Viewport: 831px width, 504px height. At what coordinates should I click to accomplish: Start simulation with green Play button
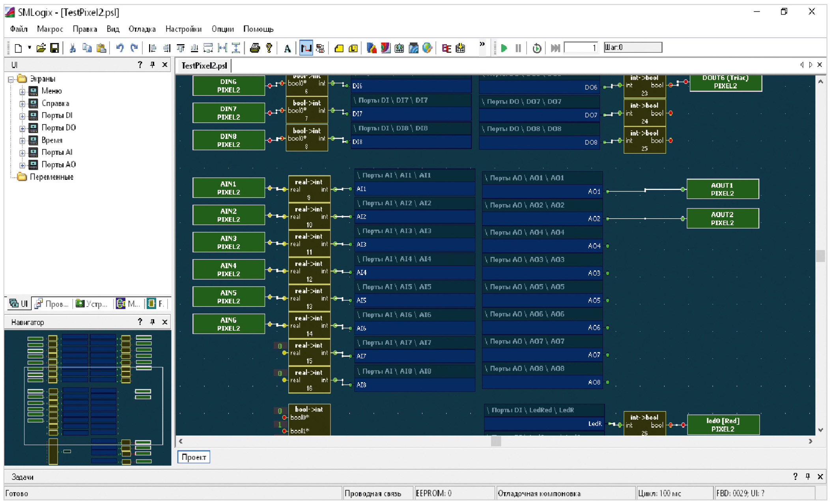[x=504, y=48]
